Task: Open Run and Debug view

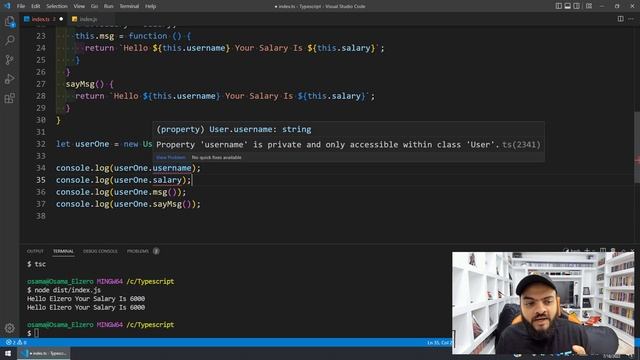Action: [9, 79]
